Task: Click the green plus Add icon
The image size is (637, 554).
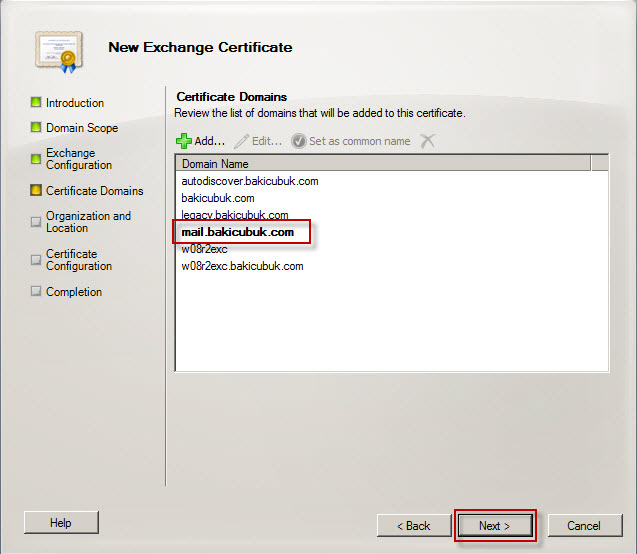Action: (x=184, y=141)
